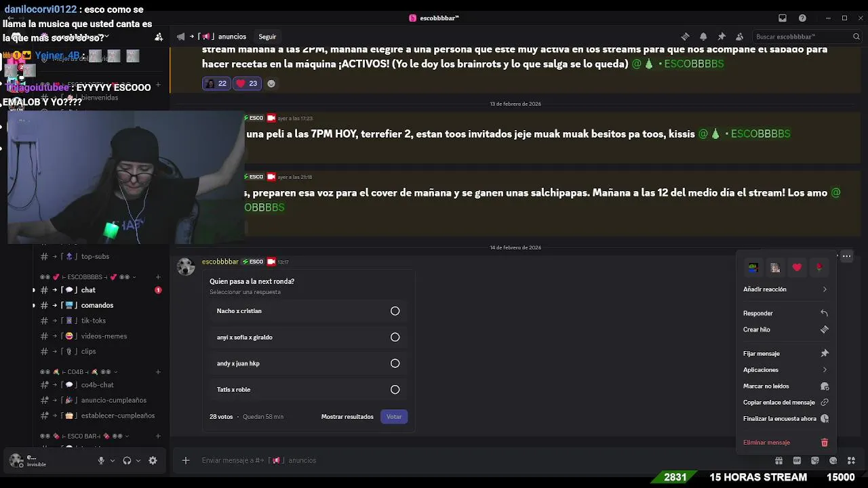Open notification settings bell icon
This screenshot has height=488, width=868.
pos(703,37)
